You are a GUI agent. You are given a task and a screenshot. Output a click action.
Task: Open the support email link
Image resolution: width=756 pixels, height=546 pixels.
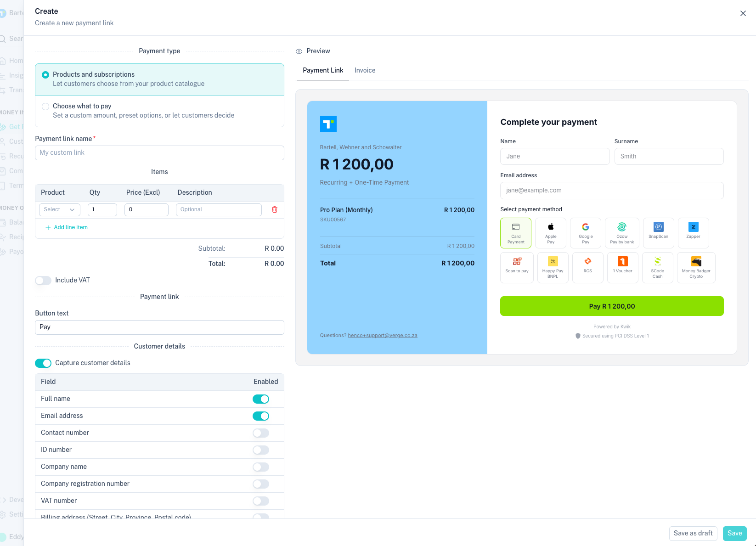383,336
